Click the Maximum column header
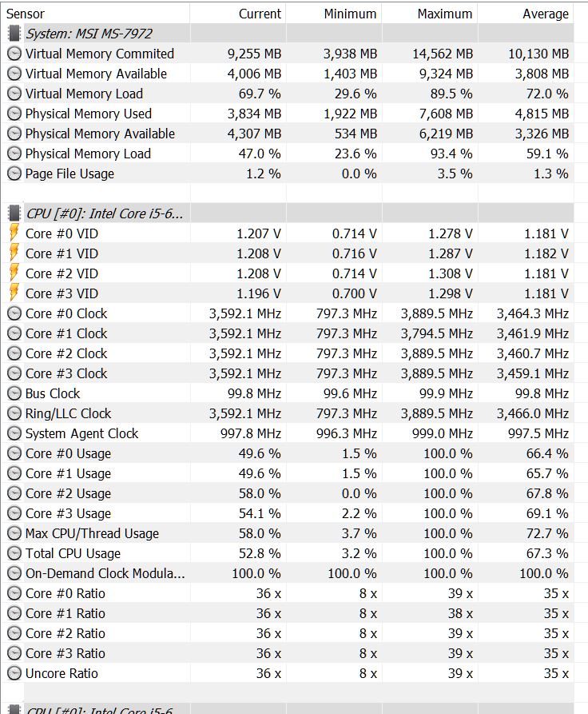The height and width of the screenshot is (714, 588). point(445,14)
